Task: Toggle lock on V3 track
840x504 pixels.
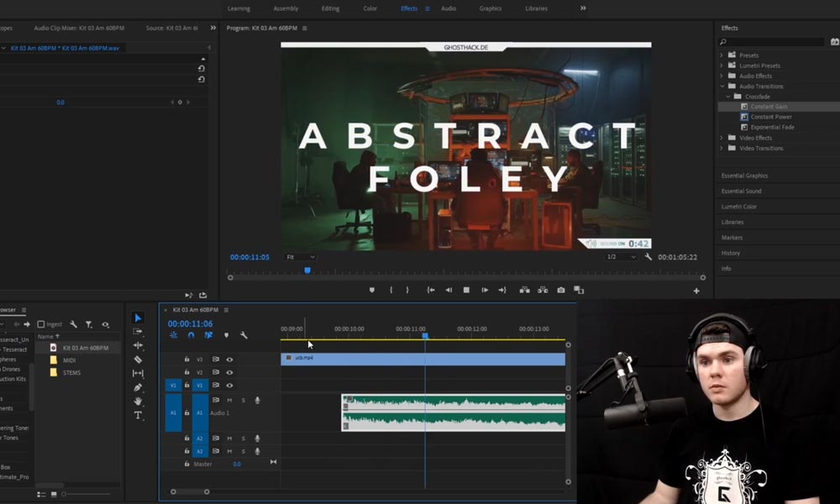Action: (187, 360)
